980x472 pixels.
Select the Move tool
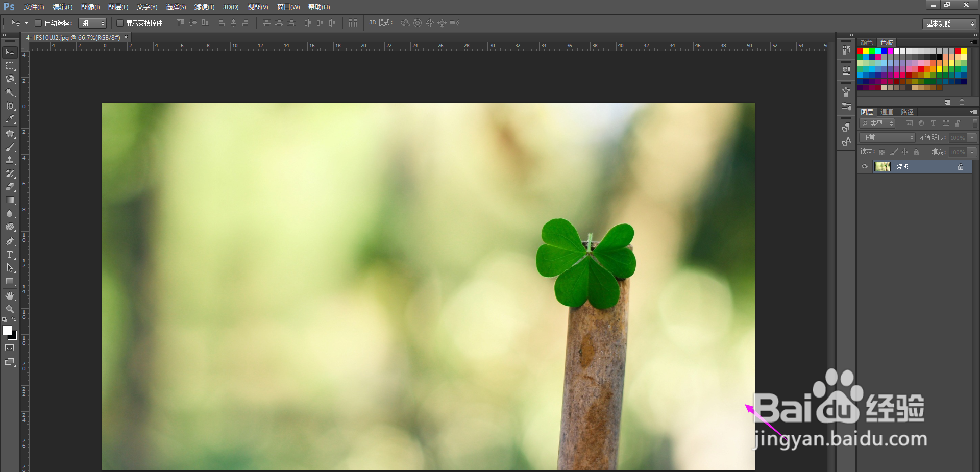pyautogui.click(x=10, y=53)
